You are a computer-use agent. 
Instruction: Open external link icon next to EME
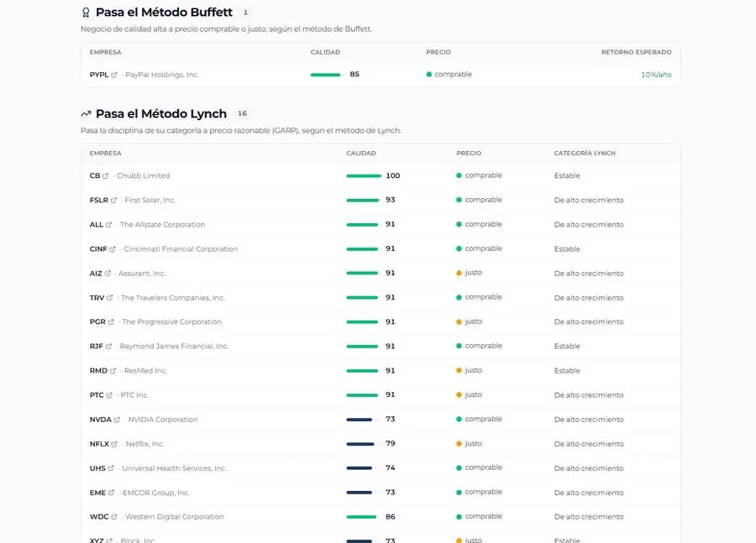click(x=112, y=493)
